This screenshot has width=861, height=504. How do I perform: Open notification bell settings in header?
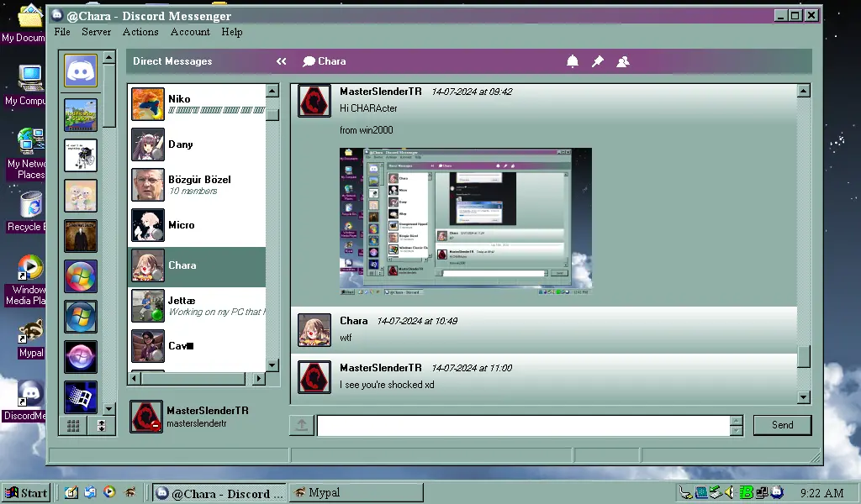click(572, 61)
